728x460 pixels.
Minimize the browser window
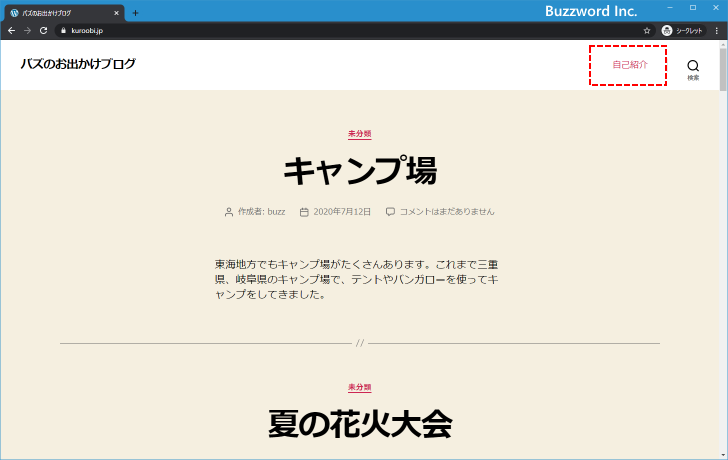[x=670, y=8]
